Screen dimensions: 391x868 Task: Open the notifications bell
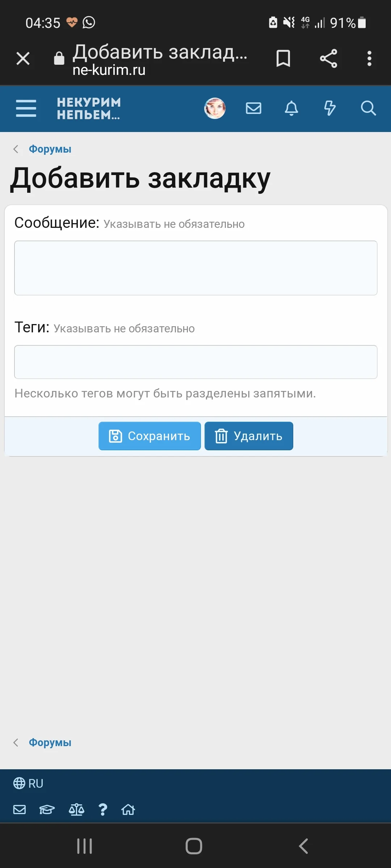[x=291, y=108]
